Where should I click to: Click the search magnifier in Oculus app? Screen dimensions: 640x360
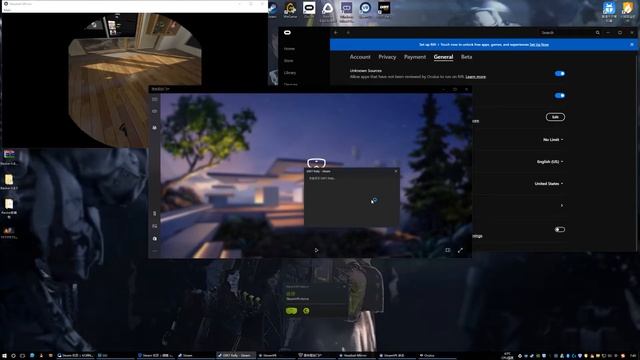pos(598,33)
